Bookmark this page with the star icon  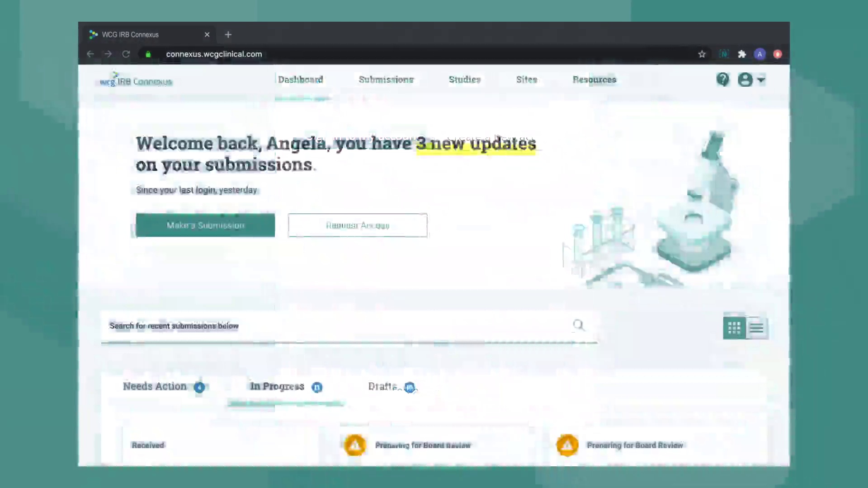coord(702,54)
